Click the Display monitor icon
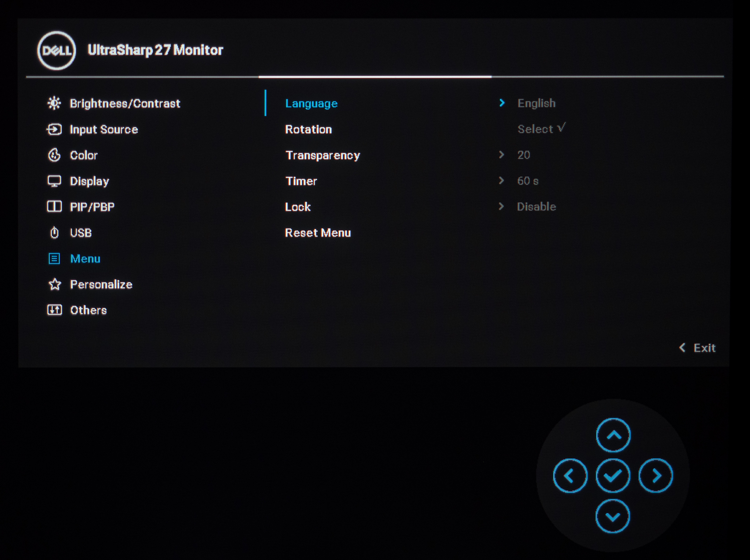The width and height of the screenshot is (750, 560). pyautogui.click(x=54, y=181)
